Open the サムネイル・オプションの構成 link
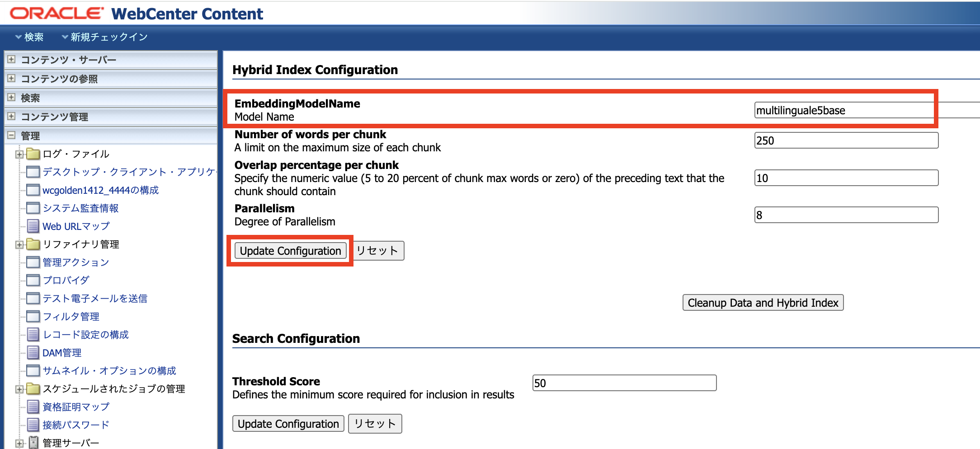 [109, 371]
